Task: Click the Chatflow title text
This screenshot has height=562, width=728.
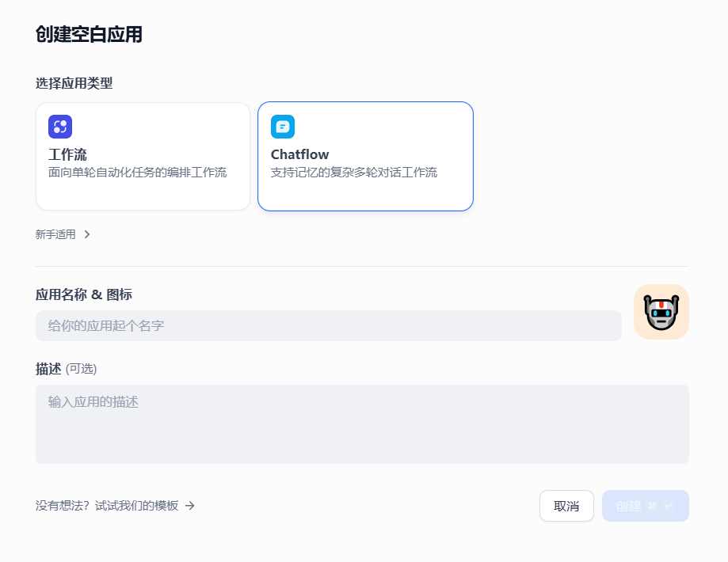Action: (299, 154)
